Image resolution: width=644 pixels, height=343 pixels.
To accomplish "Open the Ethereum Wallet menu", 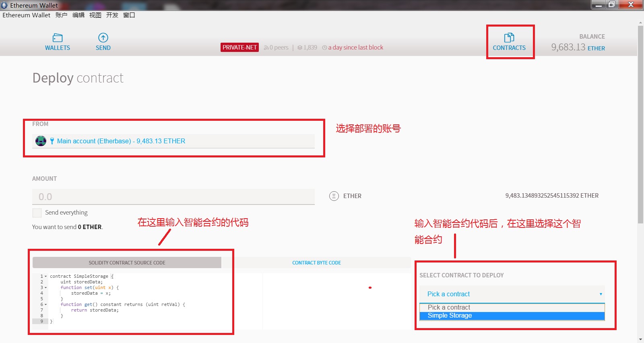I will (27, 15).
